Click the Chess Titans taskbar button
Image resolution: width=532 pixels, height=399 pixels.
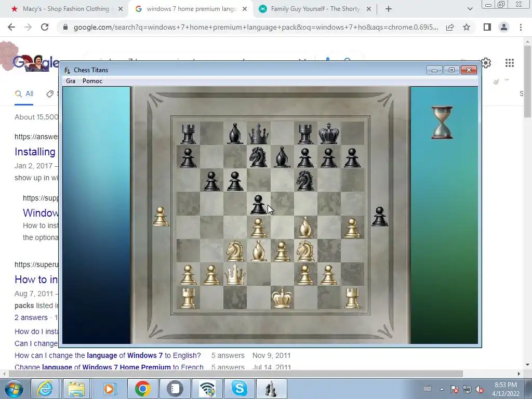coord(271,389)
